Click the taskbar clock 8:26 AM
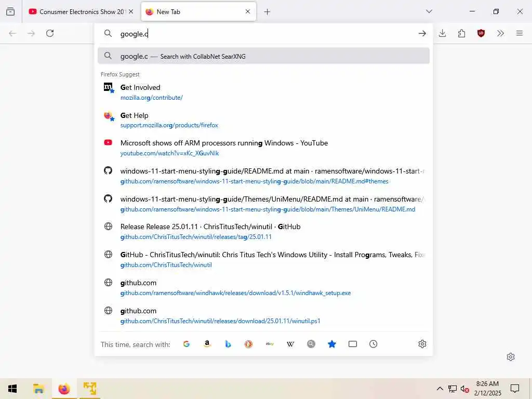Viewport: 532px width, 399px height. click(487, 389)
